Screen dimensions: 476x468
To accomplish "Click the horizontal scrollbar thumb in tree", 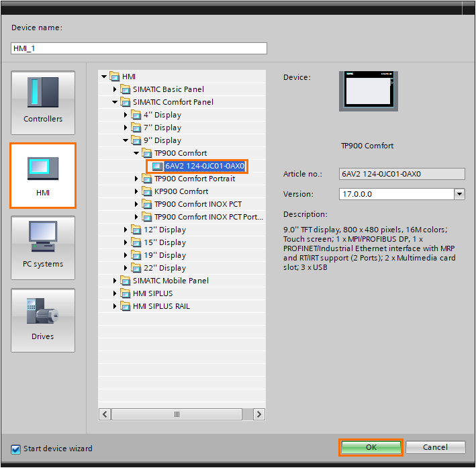I will tap(177, 414).
